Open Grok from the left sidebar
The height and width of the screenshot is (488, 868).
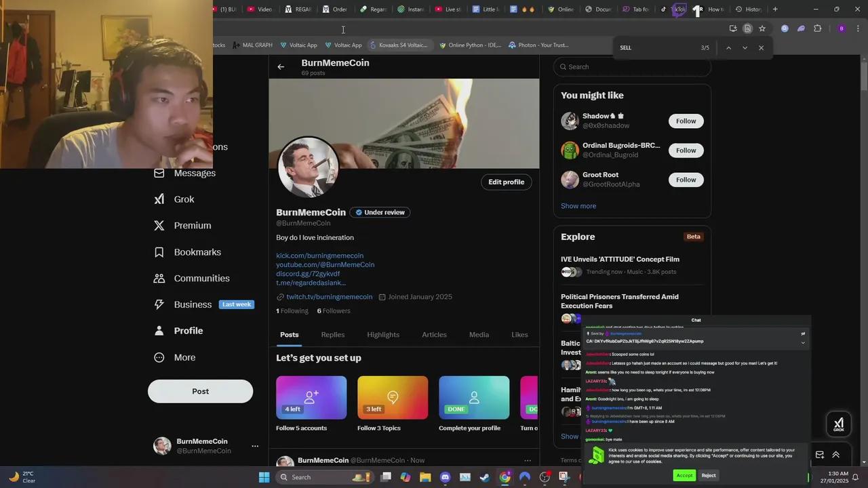coord(184,199)
